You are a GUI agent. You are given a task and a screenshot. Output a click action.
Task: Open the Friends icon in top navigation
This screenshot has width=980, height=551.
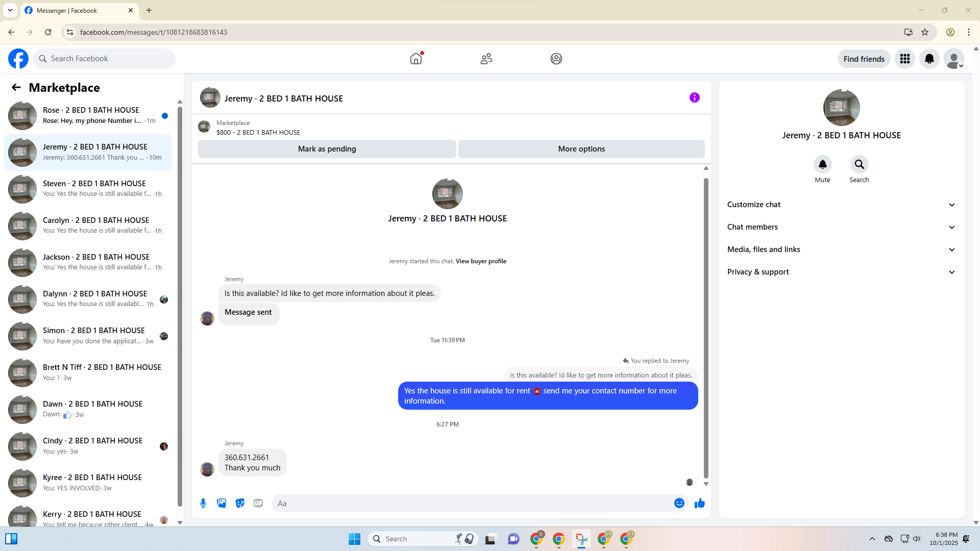click(486, 59)
